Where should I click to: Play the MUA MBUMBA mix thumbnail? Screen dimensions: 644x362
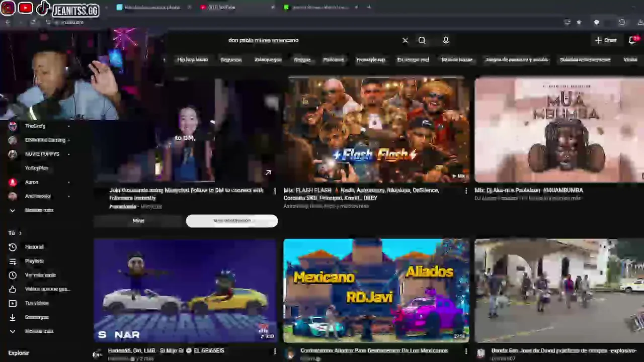tap(559, 130)
